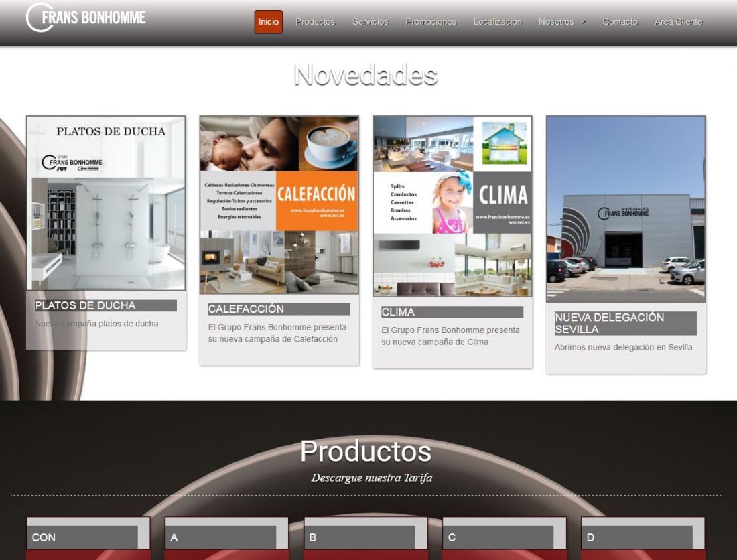
Task: Open the Clima campaign image
Action: pos(452,206)
